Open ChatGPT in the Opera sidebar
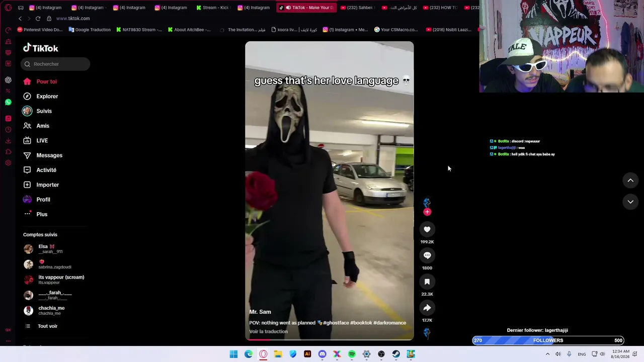Image resolution: width=644 pixels, height=362 pixels. click(8, 80)
